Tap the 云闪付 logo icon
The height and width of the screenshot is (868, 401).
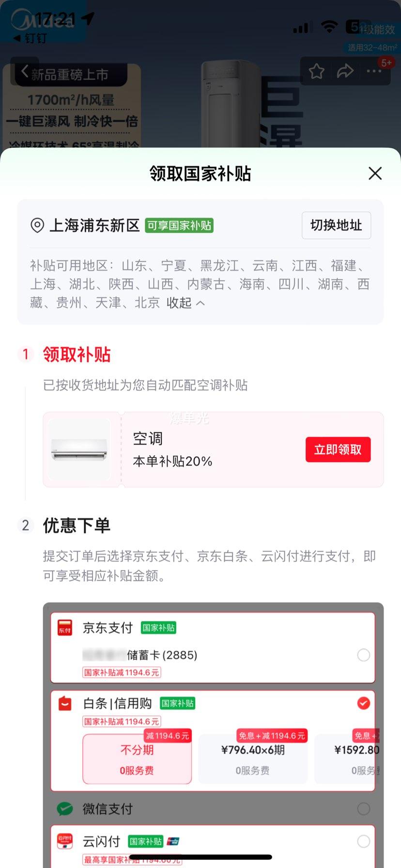(65, 841)
